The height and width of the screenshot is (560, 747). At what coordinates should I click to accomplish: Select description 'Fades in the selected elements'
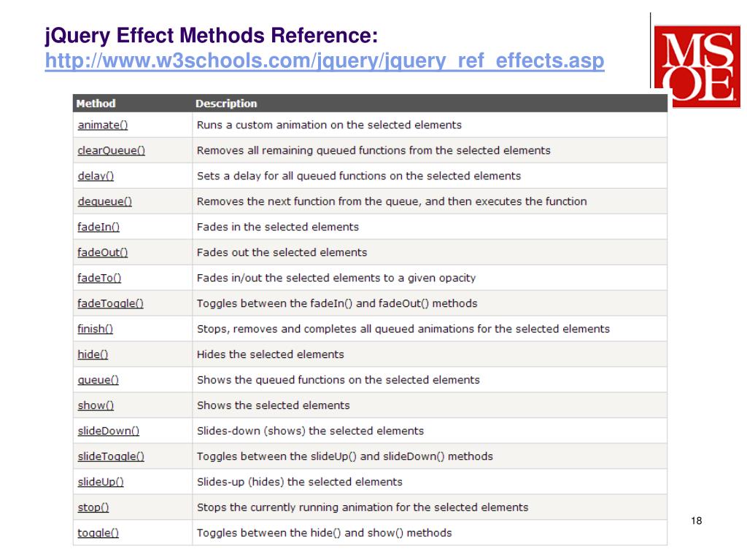click(278, 227)
